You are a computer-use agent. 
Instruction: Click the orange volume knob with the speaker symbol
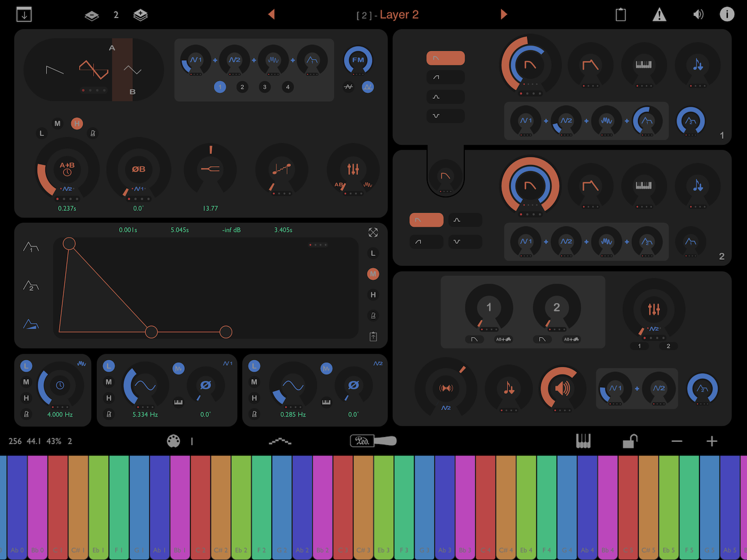point(562,389)
